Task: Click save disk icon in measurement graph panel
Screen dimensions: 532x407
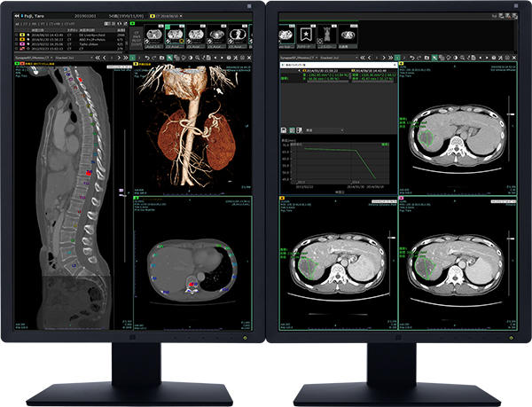Action: click(x=284, y=130)
